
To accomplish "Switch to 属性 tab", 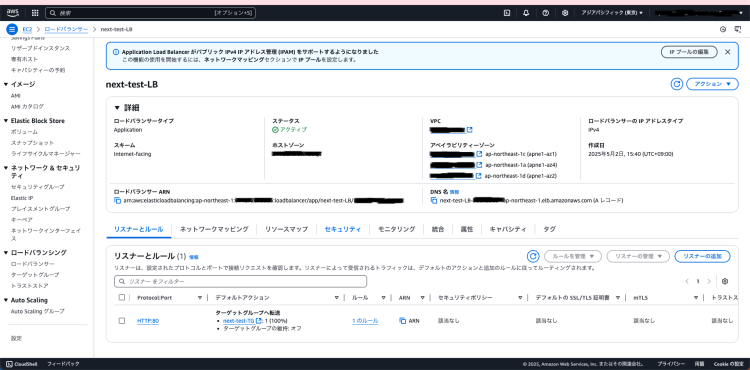I will (x=467, y=229).
